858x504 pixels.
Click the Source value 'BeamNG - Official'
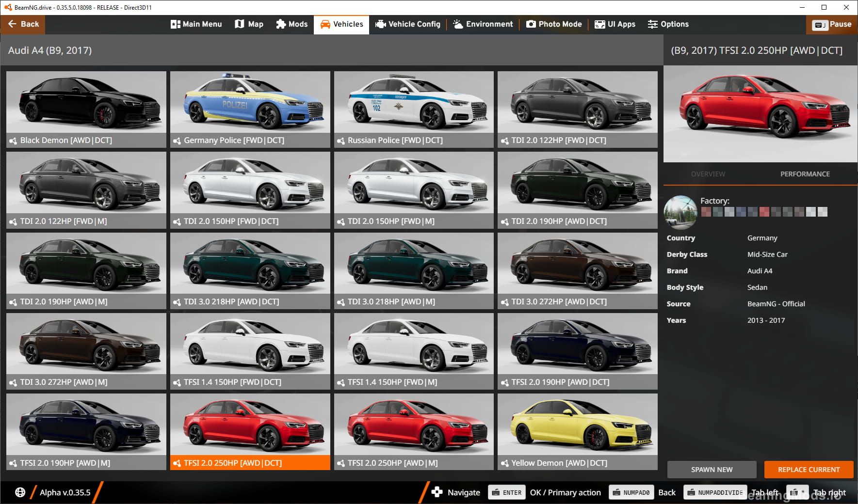776,304
